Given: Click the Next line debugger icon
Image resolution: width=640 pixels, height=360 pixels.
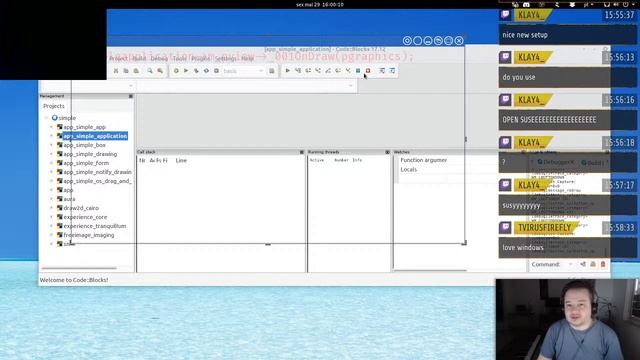Looking at the screenshot, I should [x=308, y=71].
